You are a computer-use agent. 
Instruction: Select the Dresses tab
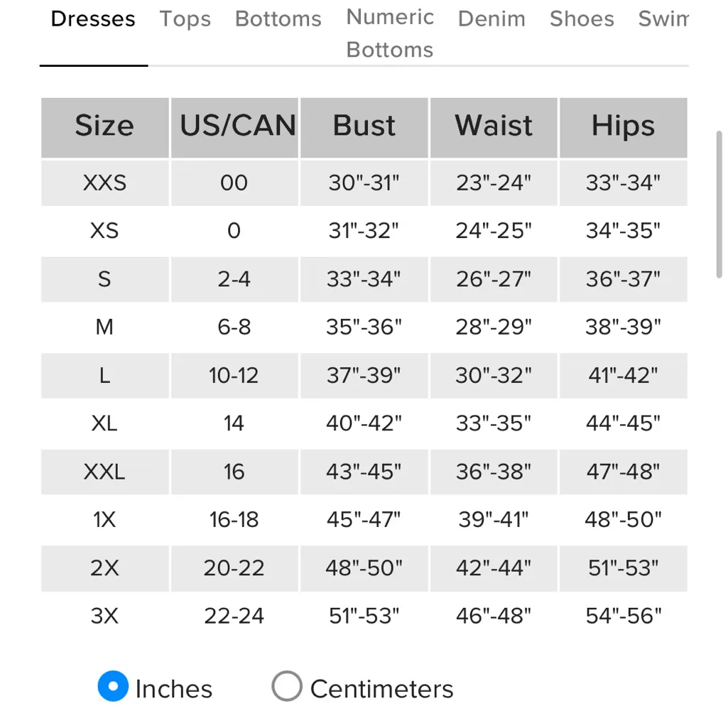tap(93, 19)
